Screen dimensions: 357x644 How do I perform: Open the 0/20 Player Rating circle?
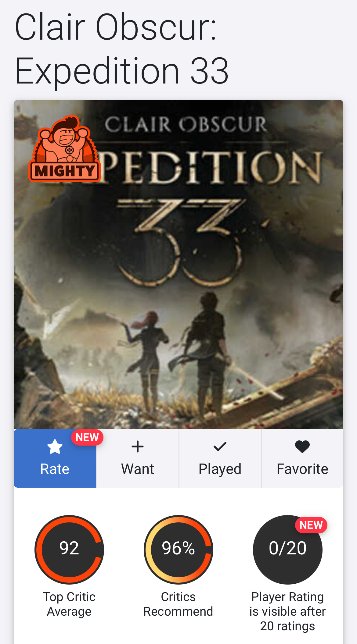click(287, 550)
